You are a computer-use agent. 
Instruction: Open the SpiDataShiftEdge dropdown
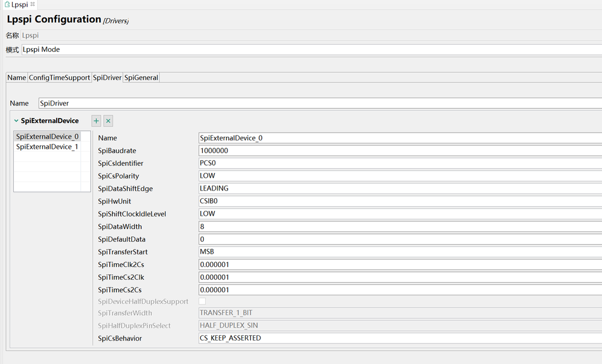[398, 189]
